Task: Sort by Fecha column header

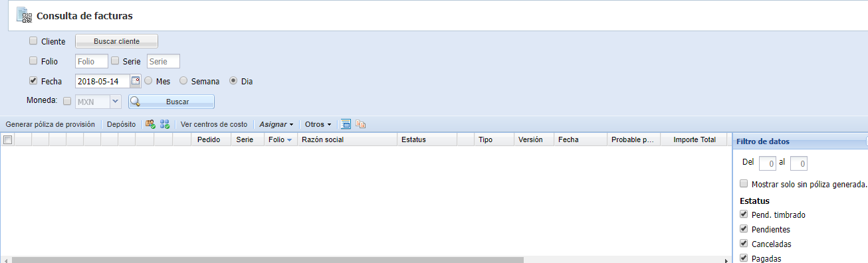Action: pyautogui.click(x=580, y=139)
